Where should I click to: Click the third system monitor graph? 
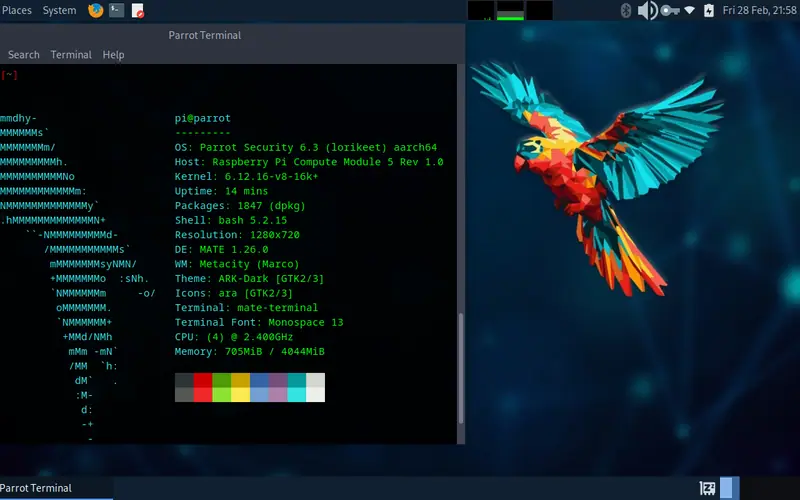(539, 10)
